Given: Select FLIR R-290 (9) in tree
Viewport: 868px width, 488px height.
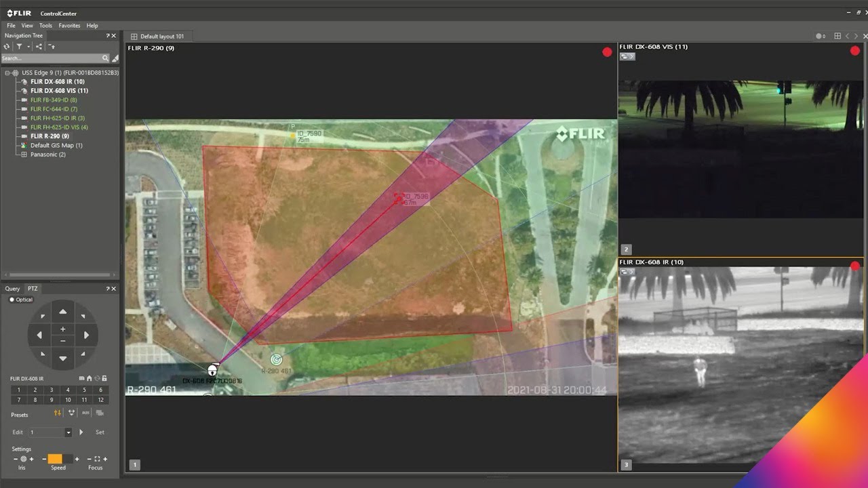Looking at the screenshot, I should coord(50,136).
